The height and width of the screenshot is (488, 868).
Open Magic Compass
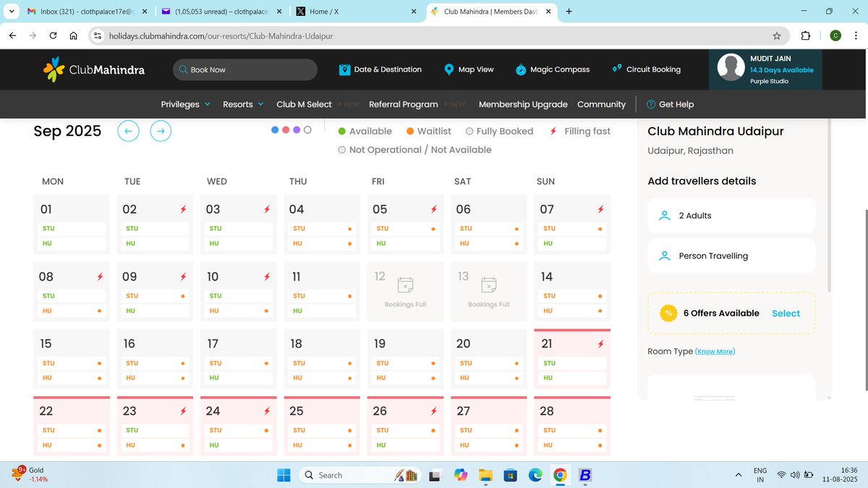pos(553,69)
